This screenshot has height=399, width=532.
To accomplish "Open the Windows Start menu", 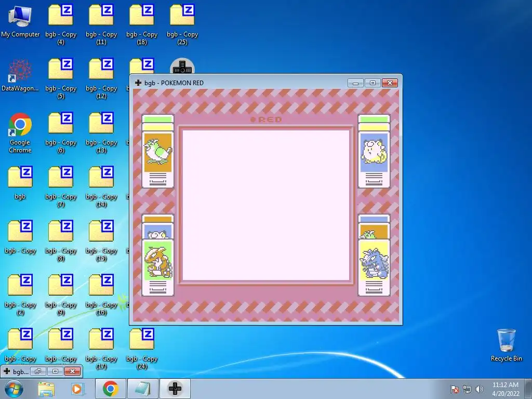I will (x=14, y=389).
